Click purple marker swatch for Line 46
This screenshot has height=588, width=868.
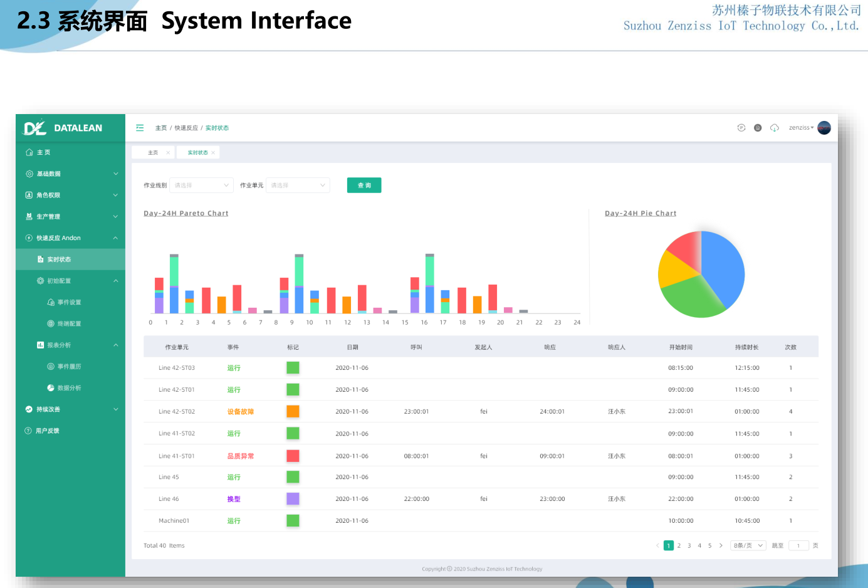pyautogui.click(x=293, y=499)
